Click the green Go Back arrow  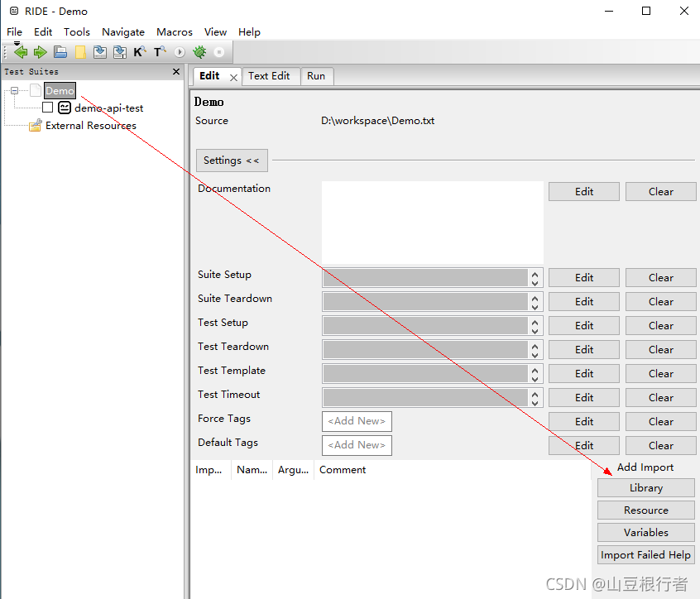(20, 52)
